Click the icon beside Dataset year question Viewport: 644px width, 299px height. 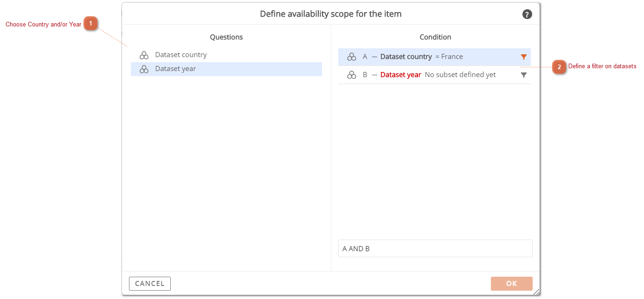144,69
